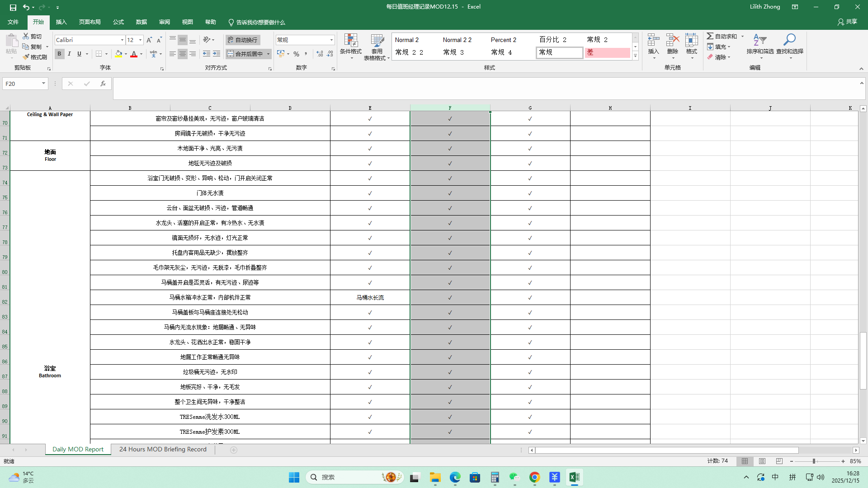
Task: Toggle Italic formatting
Action: (69, 54)
